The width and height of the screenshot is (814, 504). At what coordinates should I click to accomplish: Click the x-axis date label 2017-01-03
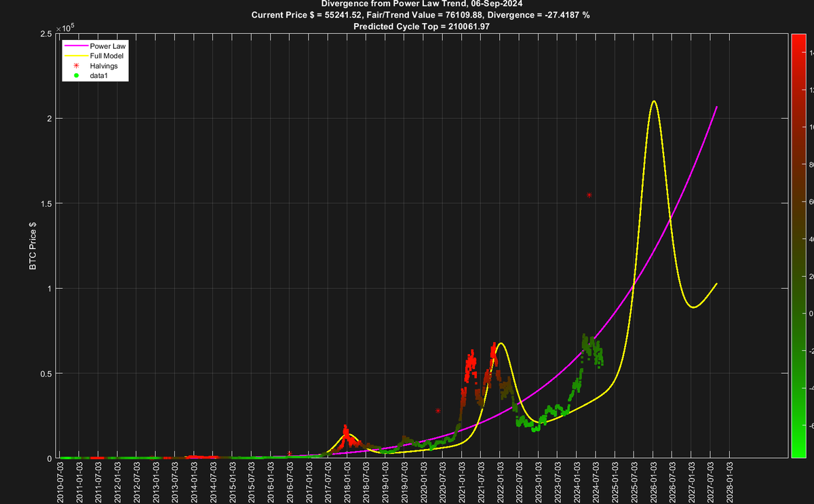309,482
